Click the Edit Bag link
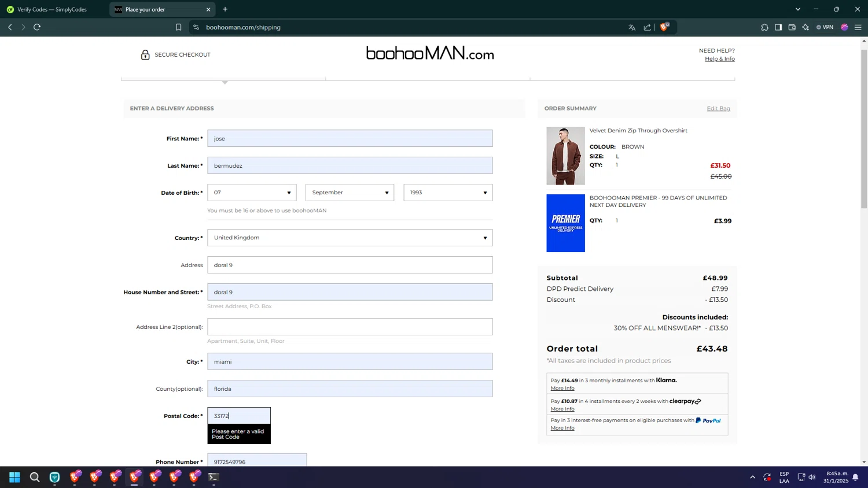The width and height of the screenshot is (868, 488). point(718,109)
